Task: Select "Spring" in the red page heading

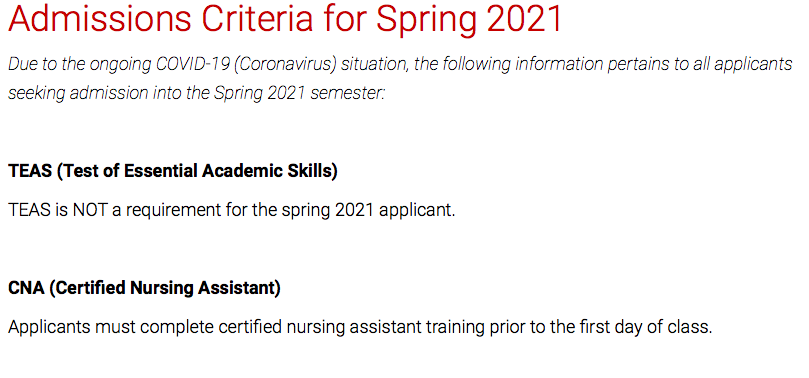Action: (x=427, y=21)
